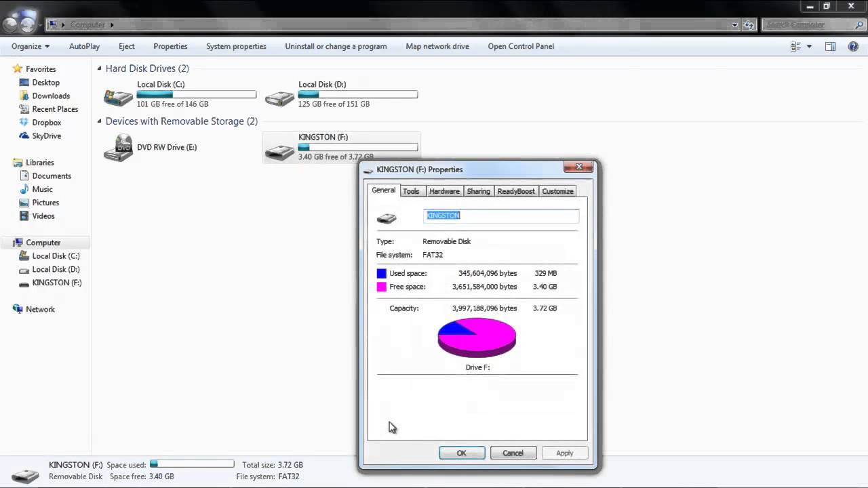This screenshot has height=488, width=868.
Task: Click the Get help question mark icon
Action: (x=852, y=46)
